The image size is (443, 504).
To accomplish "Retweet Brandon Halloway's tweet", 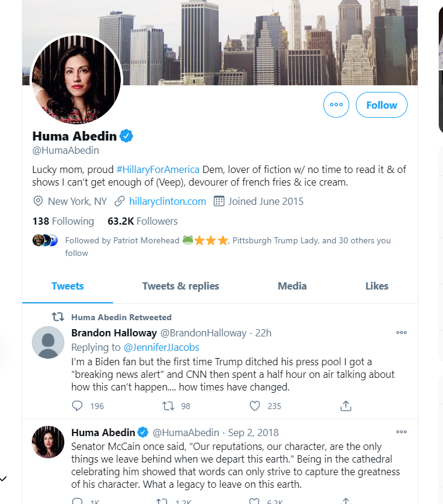I will click(x=168, y=406).
